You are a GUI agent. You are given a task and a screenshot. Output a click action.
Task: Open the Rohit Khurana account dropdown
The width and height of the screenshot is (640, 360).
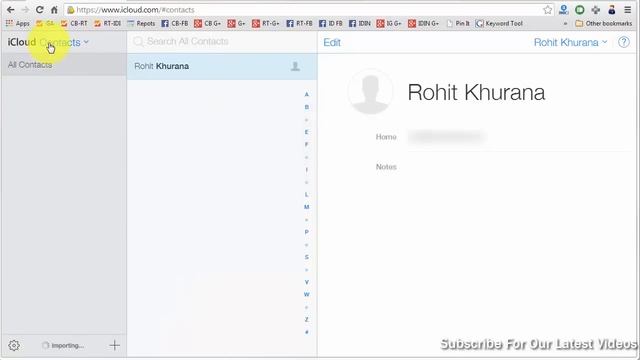(571, 42)
